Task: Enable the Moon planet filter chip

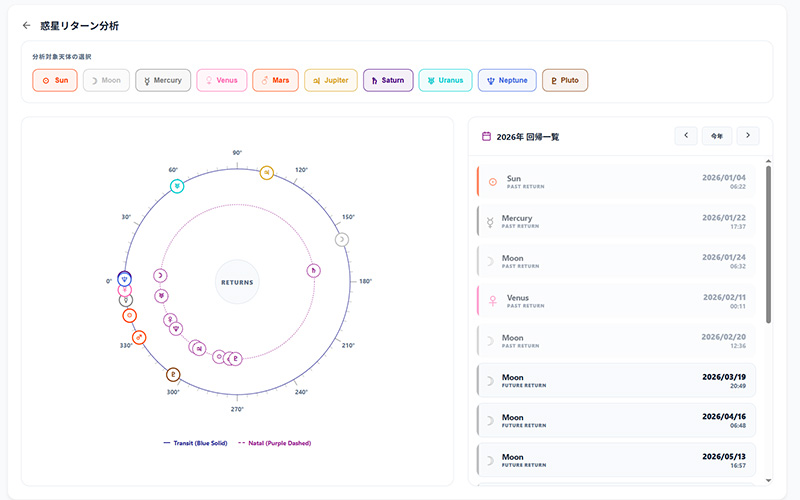Action: (x=106, y=80)
